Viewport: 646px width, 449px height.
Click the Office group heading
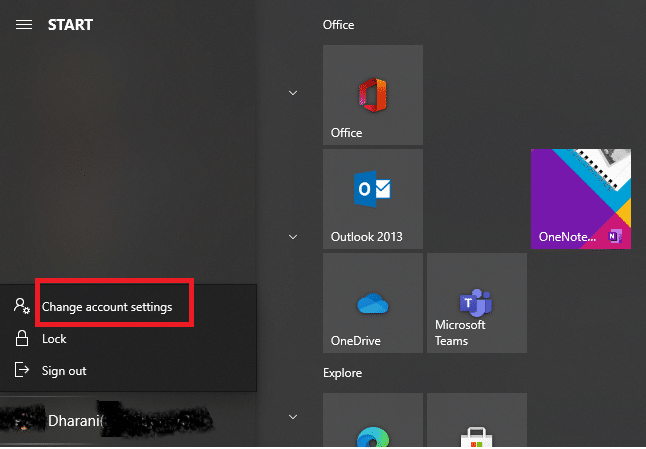click(339, 25)
